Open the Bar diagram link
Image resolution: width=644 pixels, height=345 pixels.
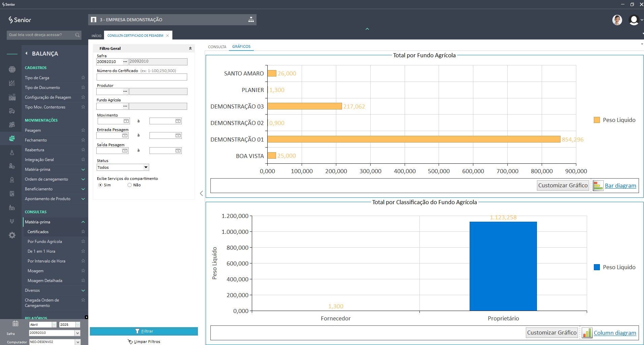pyautogui.click(x=620, y=186)
